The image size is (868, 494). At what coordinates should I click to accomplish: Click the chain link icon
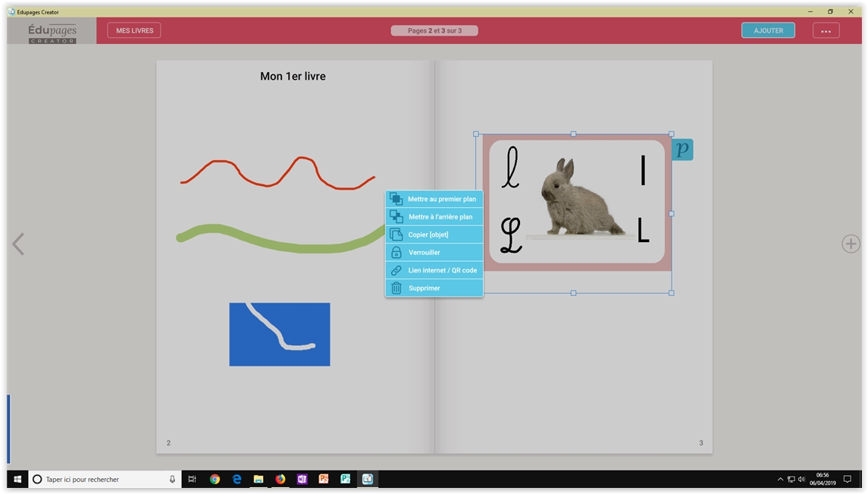click(396, 270)
